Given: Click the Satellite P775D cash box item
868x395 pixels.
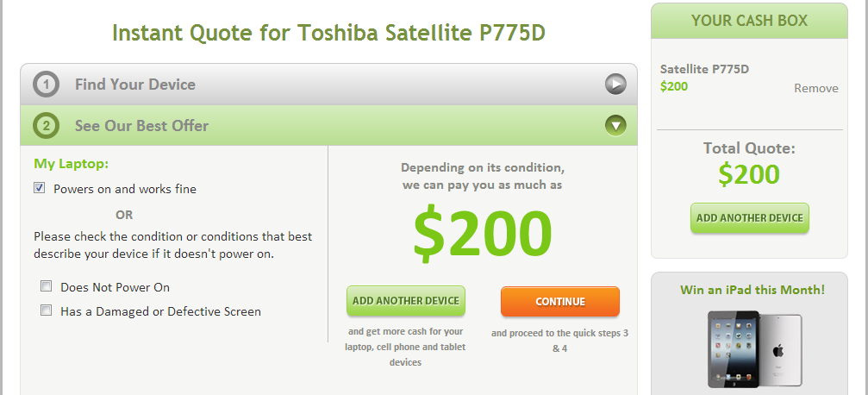Looking at the screenshot, I should [x=704, y=69].
